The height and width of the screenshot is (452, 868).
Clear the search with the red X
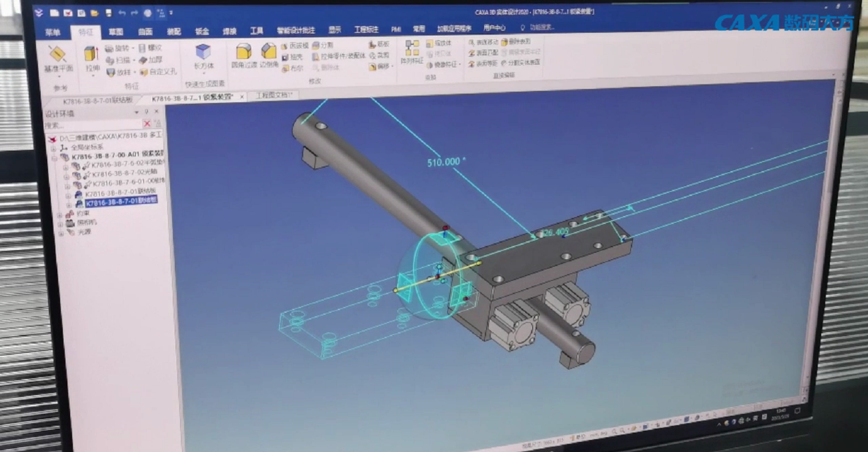tap(147, 123)
